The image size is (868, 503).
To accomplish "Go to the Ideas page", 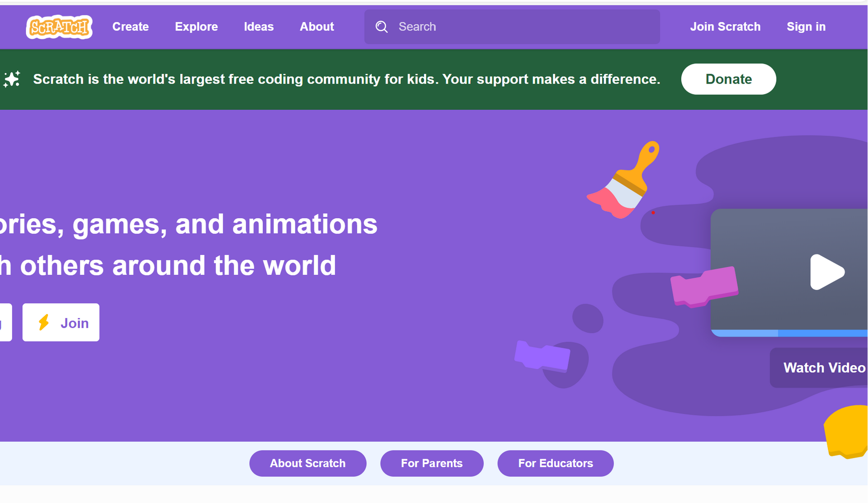I will coord(259,27).
